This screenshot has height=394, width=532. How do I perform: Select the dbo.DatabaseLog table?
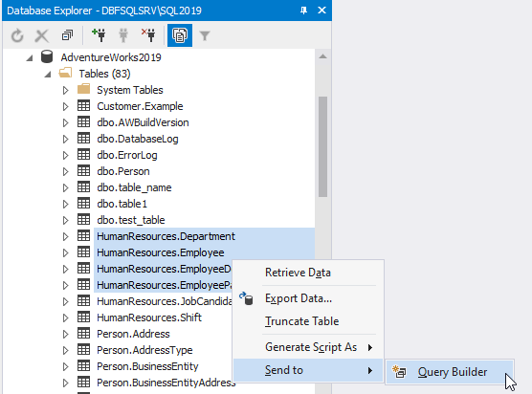click(138, 139)
